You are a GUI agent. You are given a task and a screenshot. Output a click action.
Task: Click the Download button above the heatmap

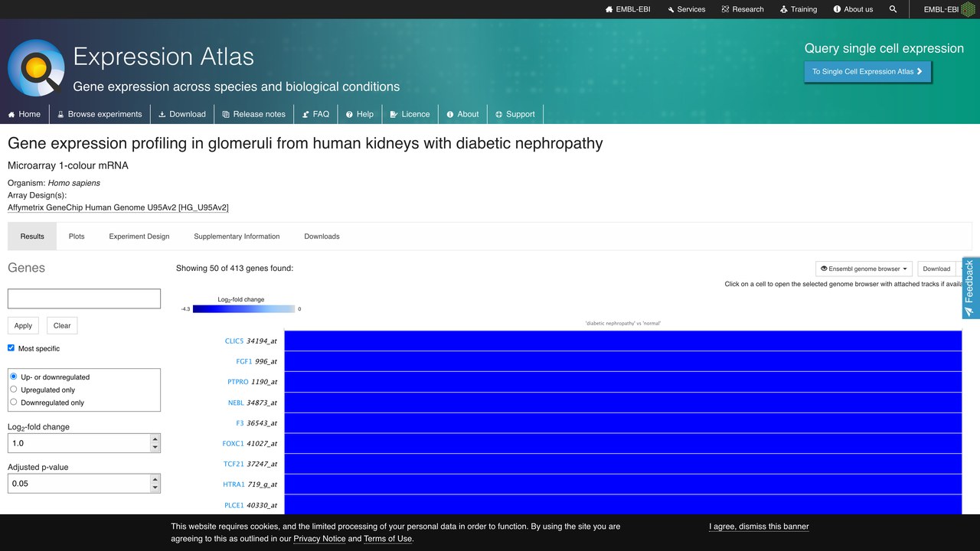[x=936, y=269]
